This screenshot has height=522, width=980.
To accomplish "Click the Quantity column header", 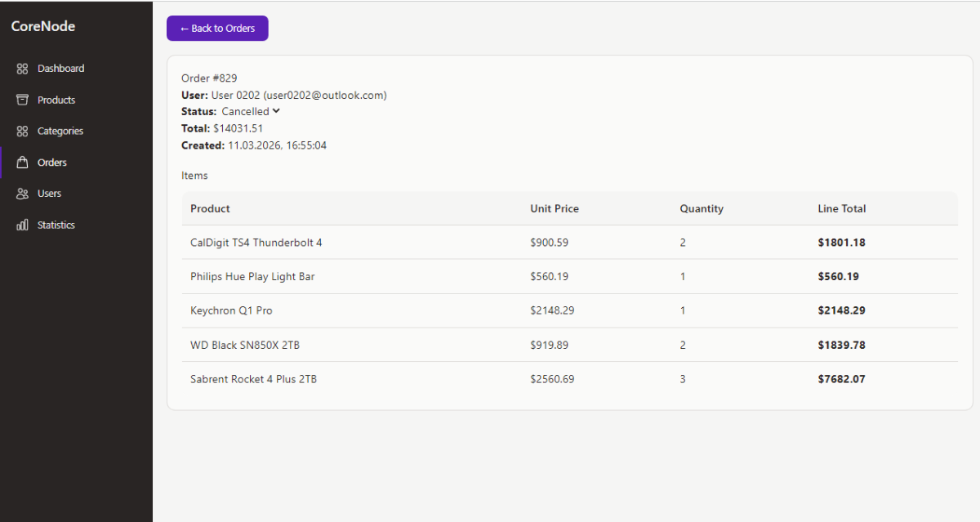I will pos(701,208).
